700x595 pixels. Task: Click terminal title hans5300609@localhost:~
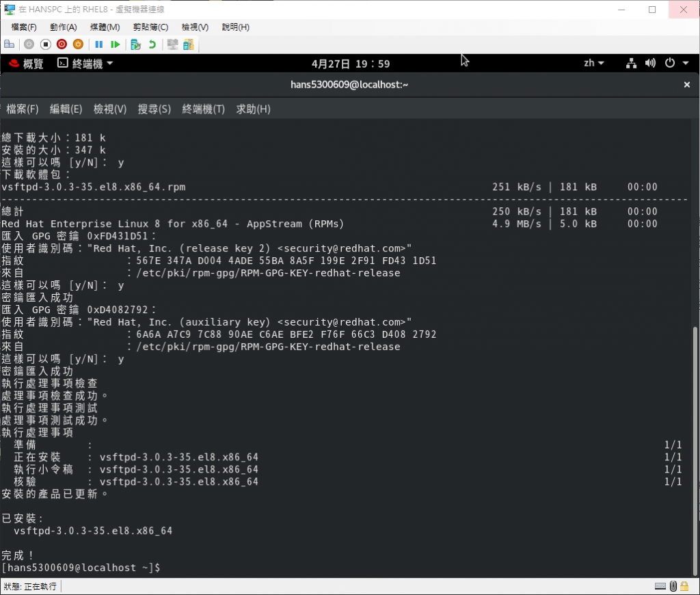[349, 84]
